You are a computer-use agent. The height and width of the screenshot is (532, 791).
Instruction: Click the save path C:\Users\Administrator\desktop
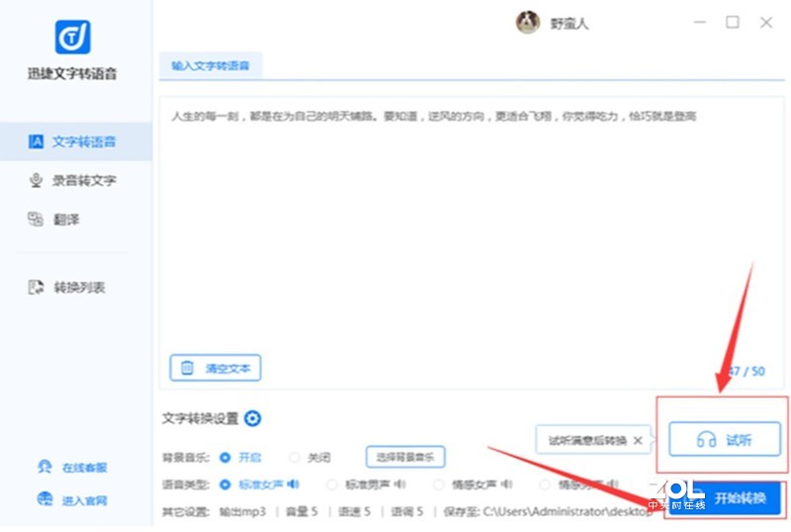point(568,512)
